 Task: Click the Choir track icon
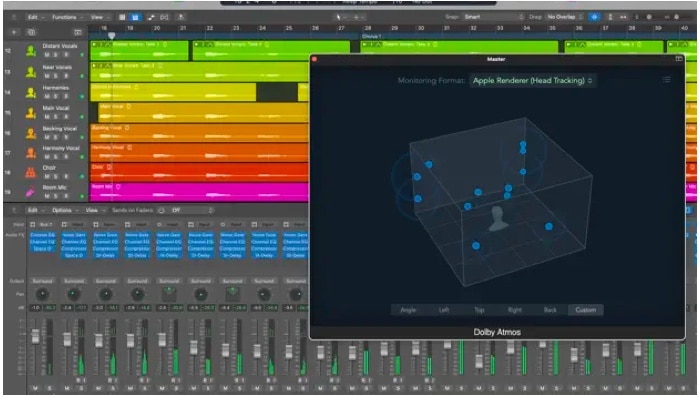point(30,172)
